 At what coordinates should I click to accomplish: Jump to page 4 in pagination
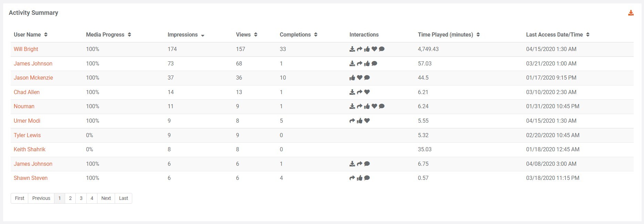(x=92, y=198)
